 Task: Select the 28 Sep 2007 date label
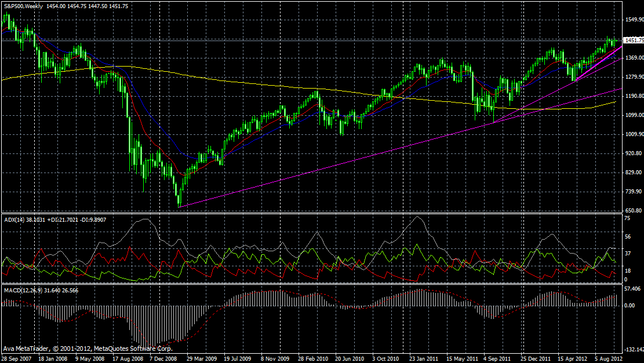click(x=16, y=359)
